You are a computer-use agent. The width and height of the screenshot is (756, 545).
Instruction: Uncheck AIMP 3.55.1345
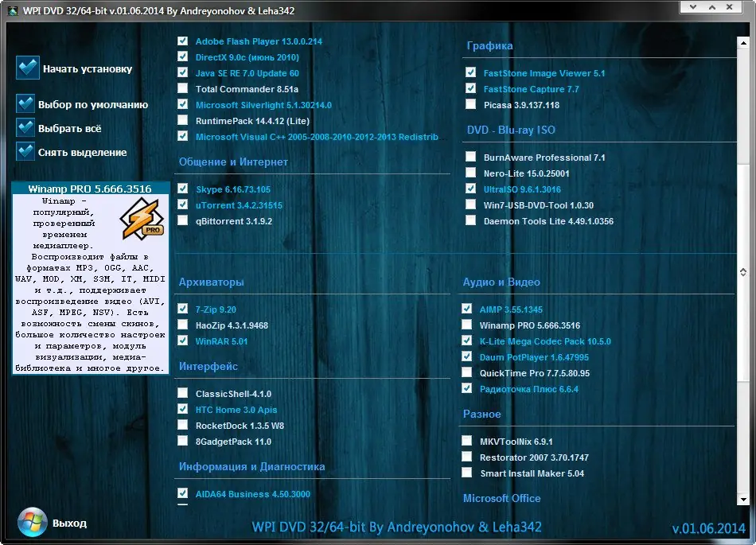[466, 309]
